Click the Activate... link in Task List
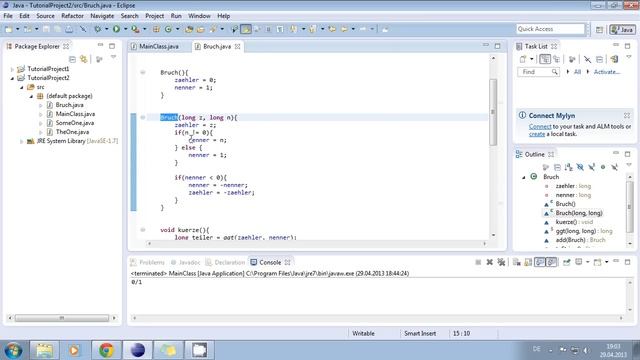640x360 pixels. coord(607,72)
